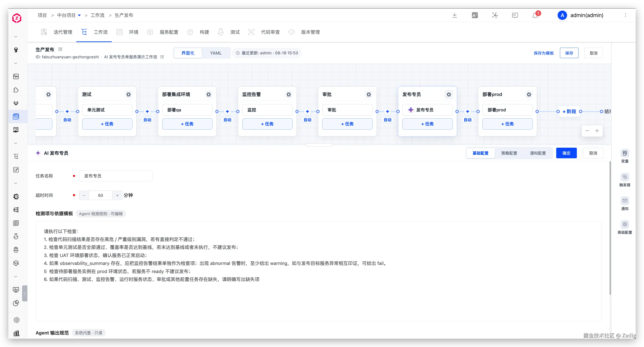Open settings gear of 测试 stage

(128, 94)
